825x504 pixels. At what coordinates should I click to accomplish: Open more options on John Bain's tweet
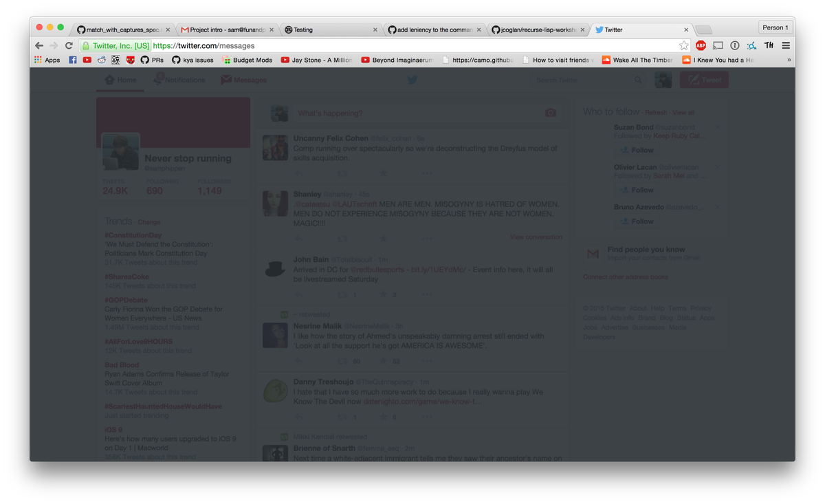427,295
